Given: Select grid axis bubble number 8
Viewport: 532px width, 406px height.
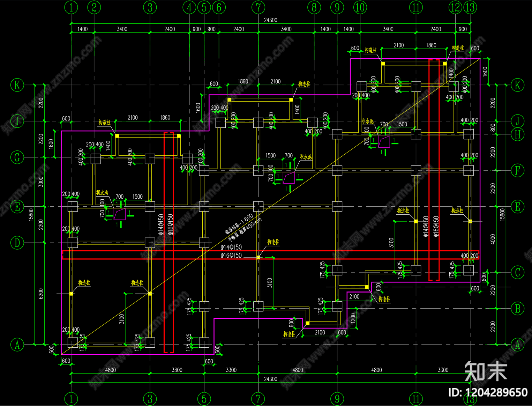Looking at the screenshot, I should 314,7.
